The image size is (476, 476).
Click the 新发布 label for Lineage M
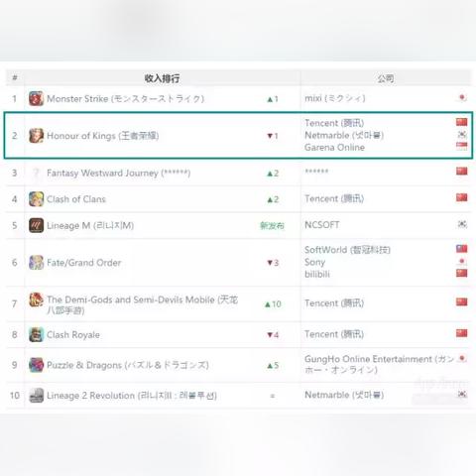pyautogui.click(x=272, y=226)
